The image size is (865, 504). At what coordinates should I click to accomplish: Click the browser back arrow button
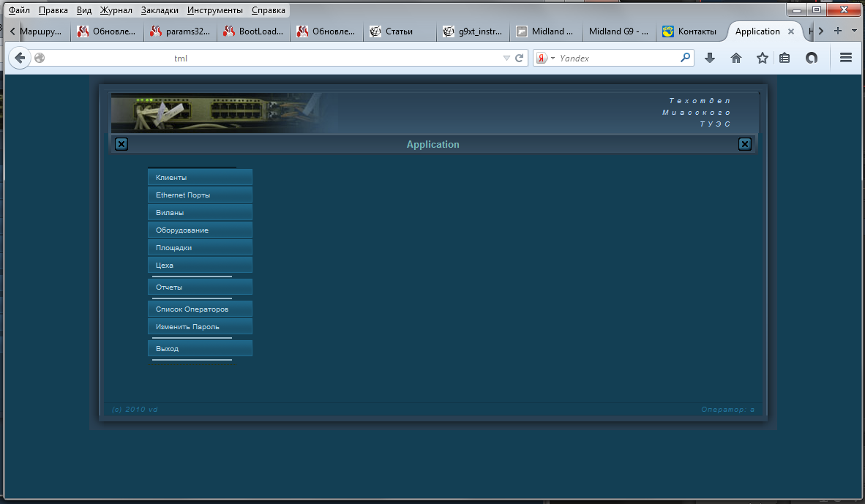20,59
